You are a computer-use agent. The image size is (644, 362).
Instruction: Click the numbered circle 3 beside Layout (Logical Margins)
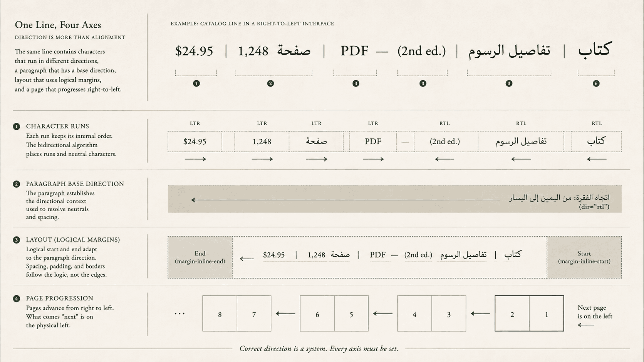point(17,240)
